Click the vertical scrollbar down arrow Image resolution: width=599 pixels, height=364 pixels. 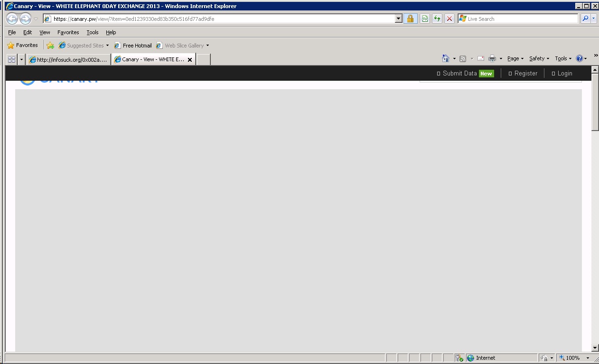(x=595, y=348)
